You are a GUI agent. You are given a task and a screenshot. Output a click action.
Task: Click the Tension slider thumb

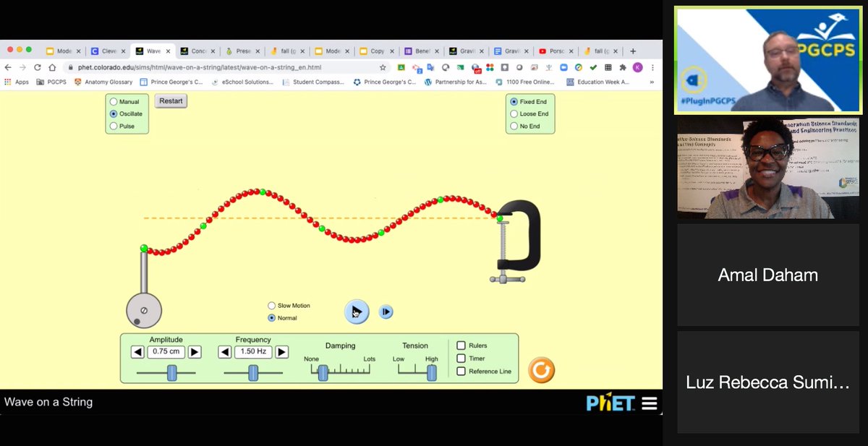click(432, 373)
